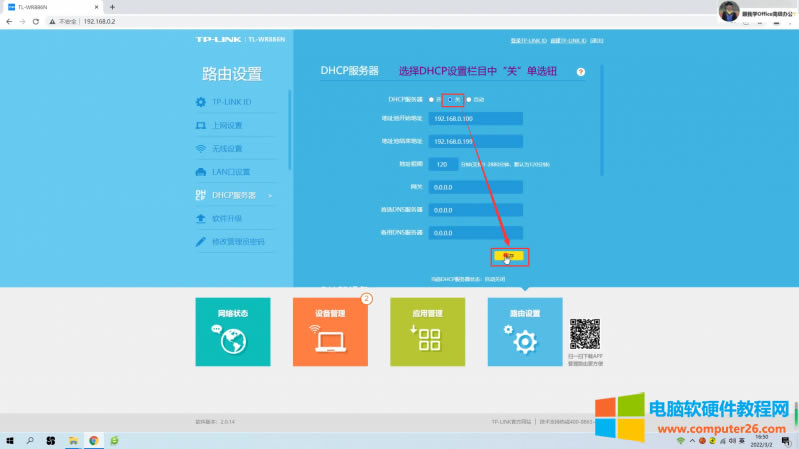
Task: Open Chrome from the Windows taskbar
Action: 94,441
